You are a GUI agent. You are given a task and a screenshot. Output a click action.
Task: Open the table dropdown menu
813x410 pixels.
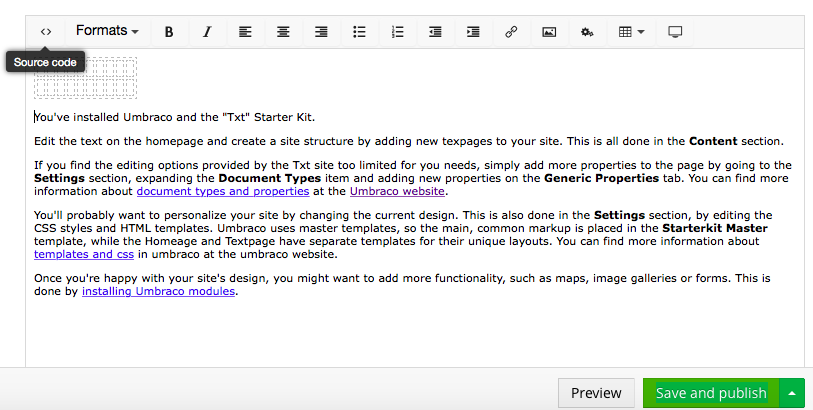point(632,32)
